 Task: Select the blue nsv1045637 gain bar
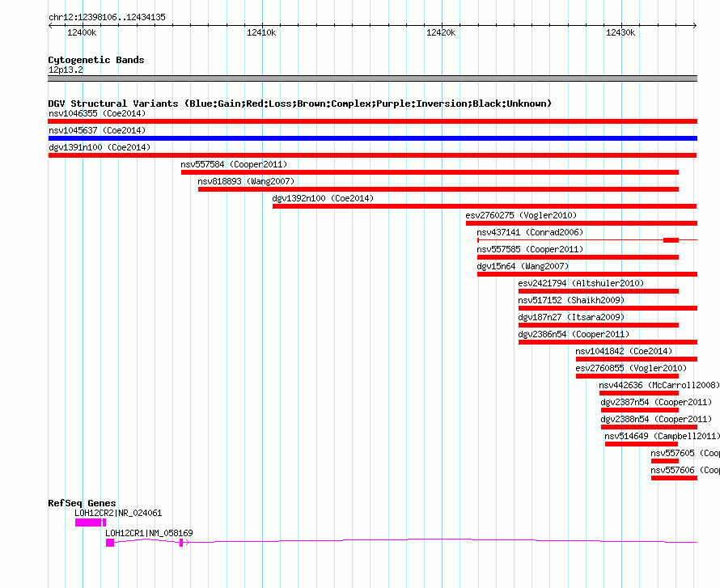click(372, 138)
